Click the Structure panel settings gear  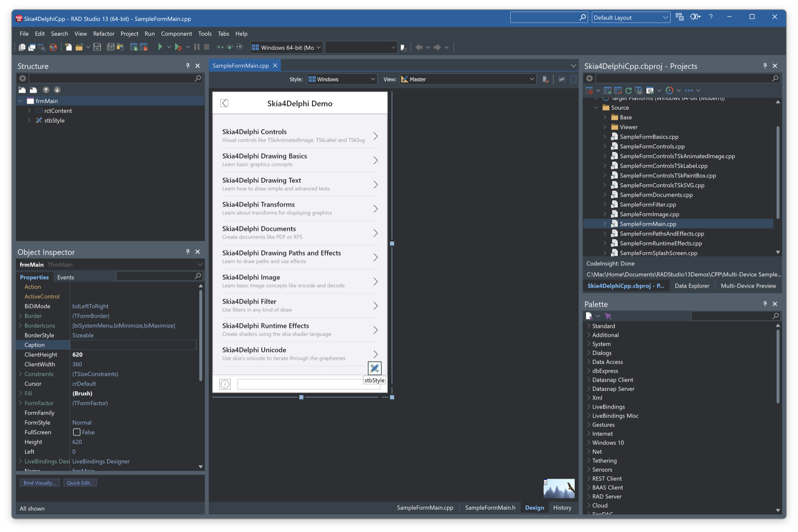coord(23,78)
